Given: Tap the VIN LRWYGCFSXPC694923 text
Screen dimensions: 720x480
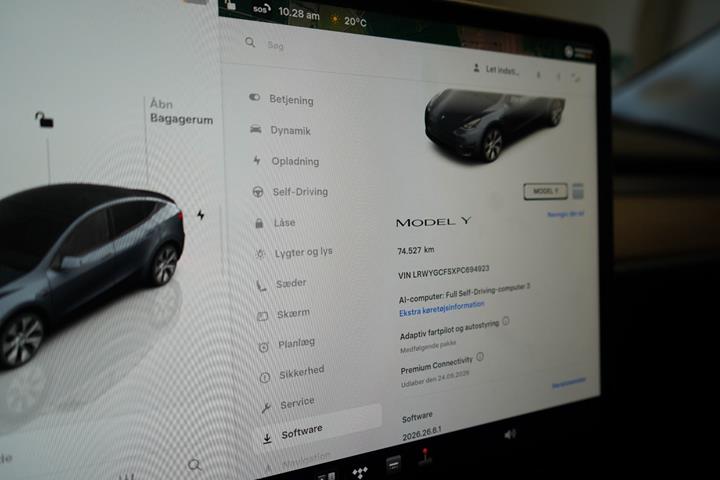Looking at the screenshot, I should (x=443, y=272).
